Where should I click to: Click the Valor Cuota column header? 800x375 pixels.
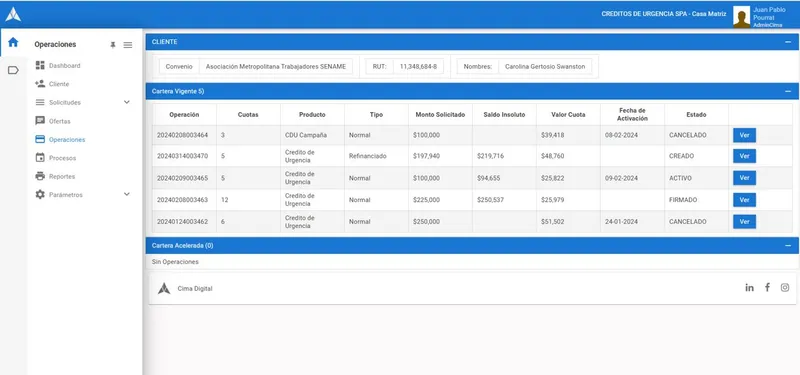click(568, 115)
